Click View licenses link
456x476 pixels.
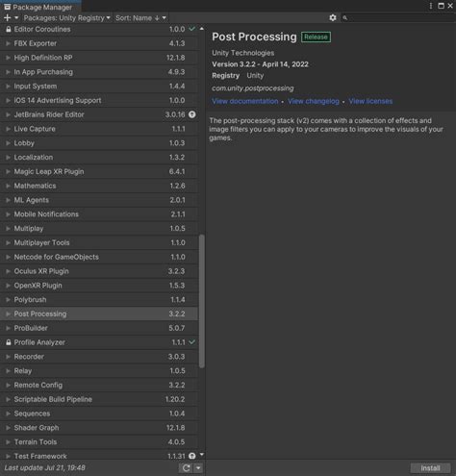coord(370,101)
